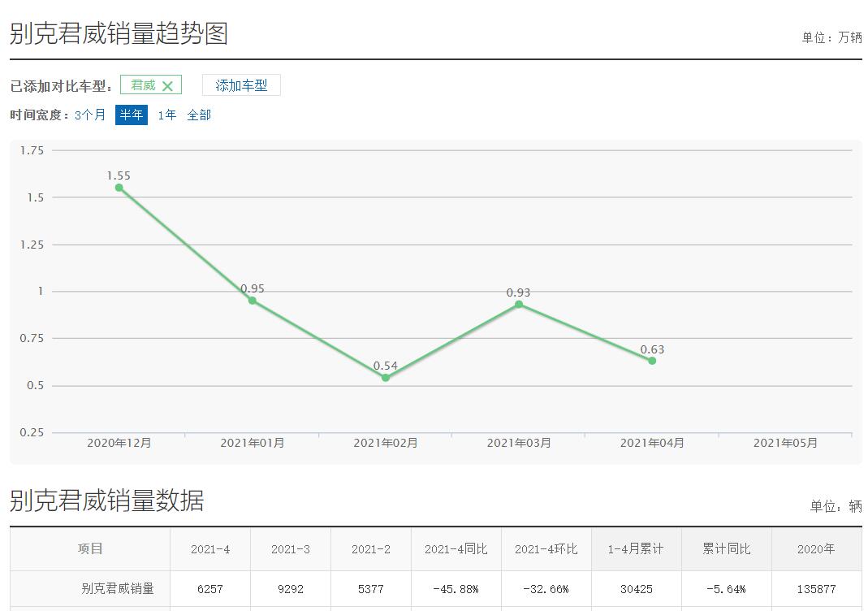The height and width of the screenshot is (611, 868).
Task: Click the 2021年04月 axis label
Action: pos(652,443)
